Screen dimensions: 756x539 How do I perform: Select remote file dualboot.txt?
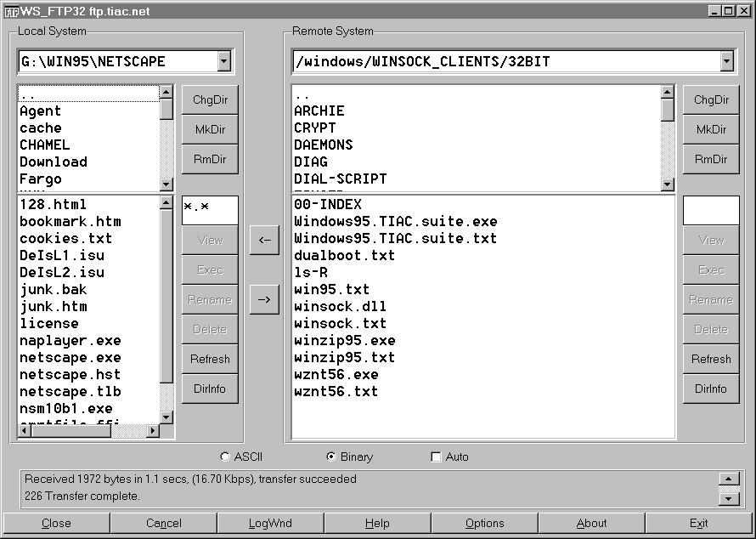(483, 255)
